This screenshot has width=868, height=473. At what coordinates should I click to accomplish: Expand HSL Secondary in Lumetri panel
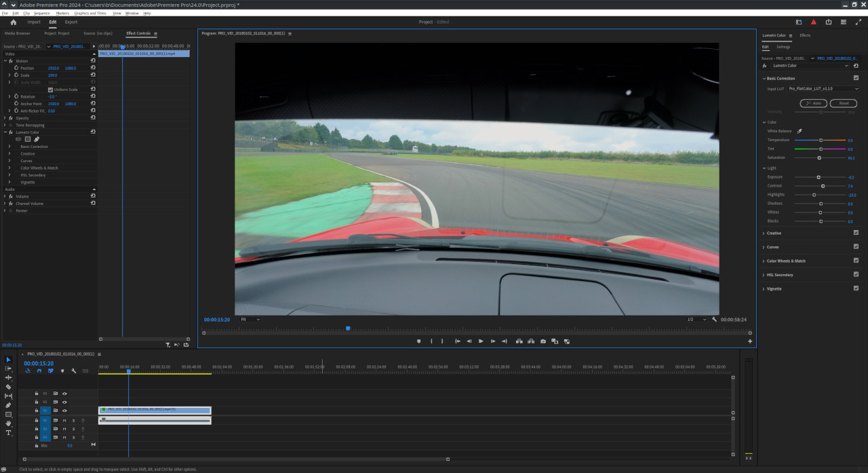tap(764, 275)
